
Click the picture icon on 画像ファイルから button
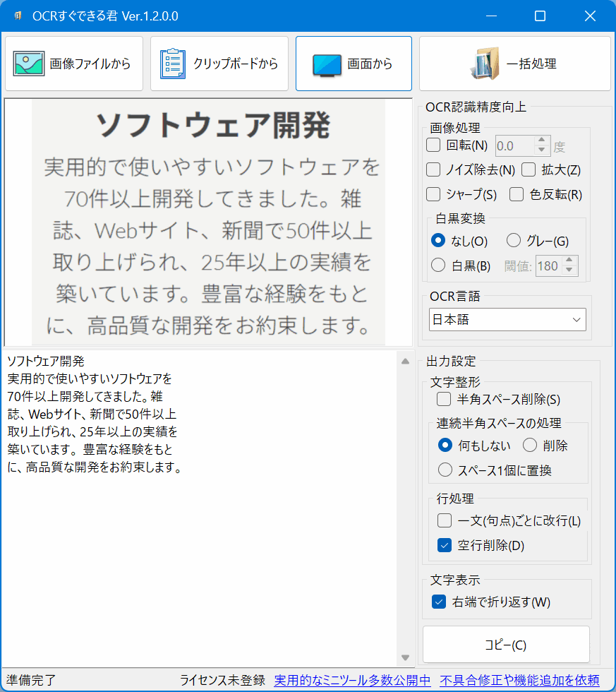coord(29,64)
